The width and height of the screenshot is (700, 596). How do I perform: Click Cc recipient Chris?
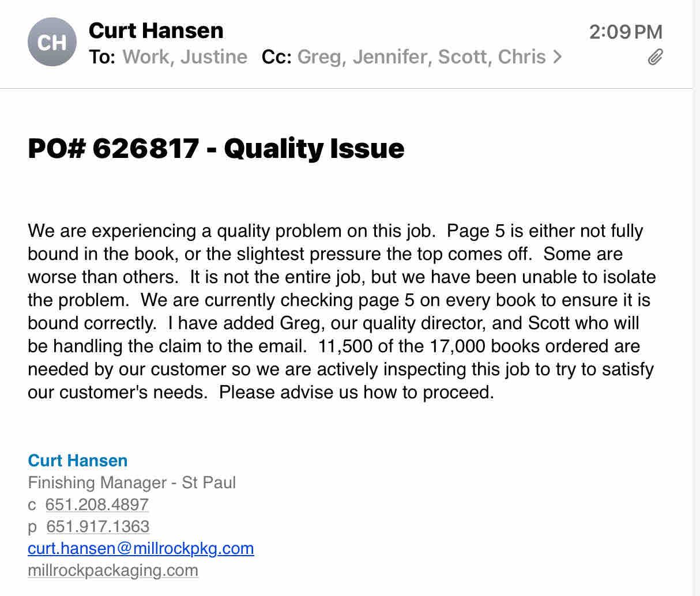click(x=521, y=57)
